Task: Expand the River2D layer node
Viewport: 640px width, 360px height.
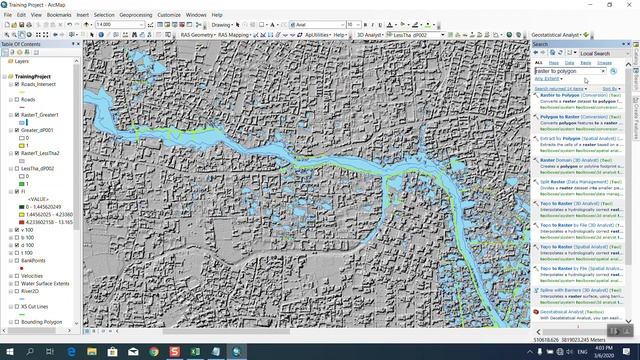Action: click(11, 291)
